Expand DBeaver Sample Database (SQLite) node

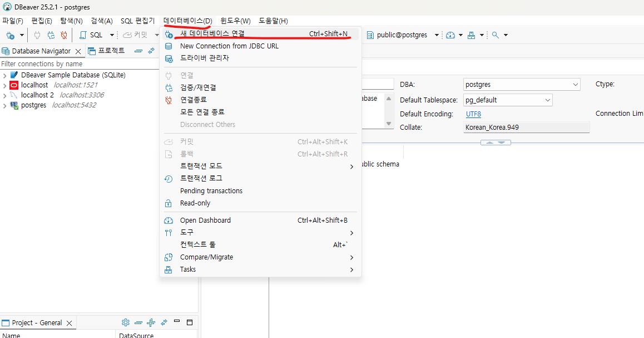[4, 75]
